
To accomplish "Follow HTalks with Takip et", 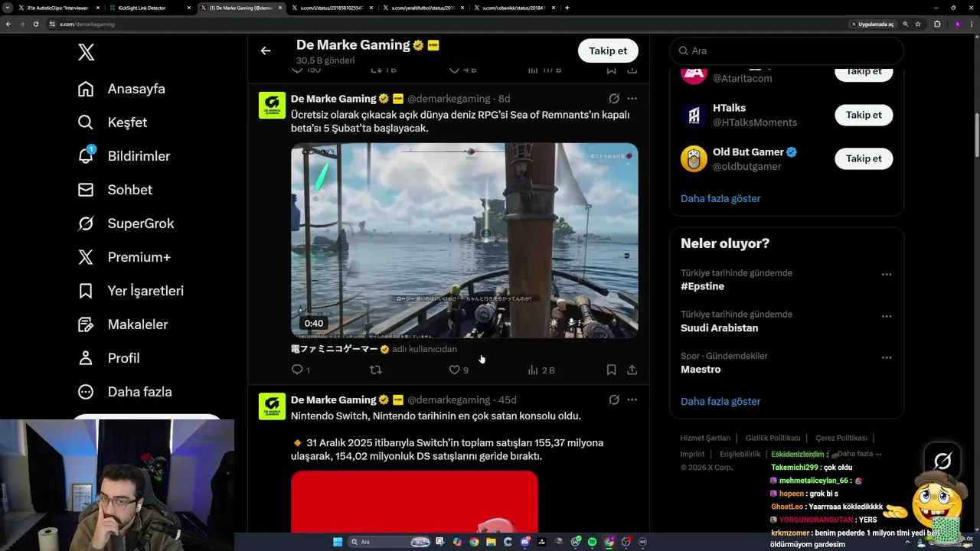I will 864,115.
